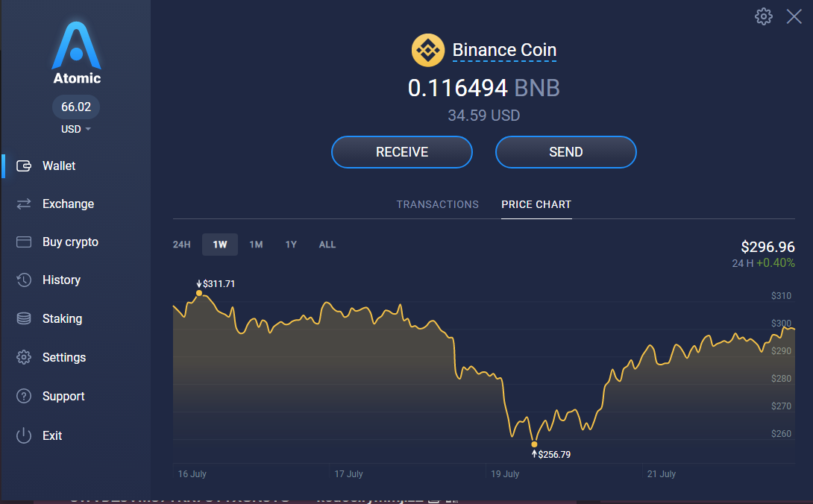Open gear settings icon at top right
Viewport: 813px width, 504px height.
(763, 16)
